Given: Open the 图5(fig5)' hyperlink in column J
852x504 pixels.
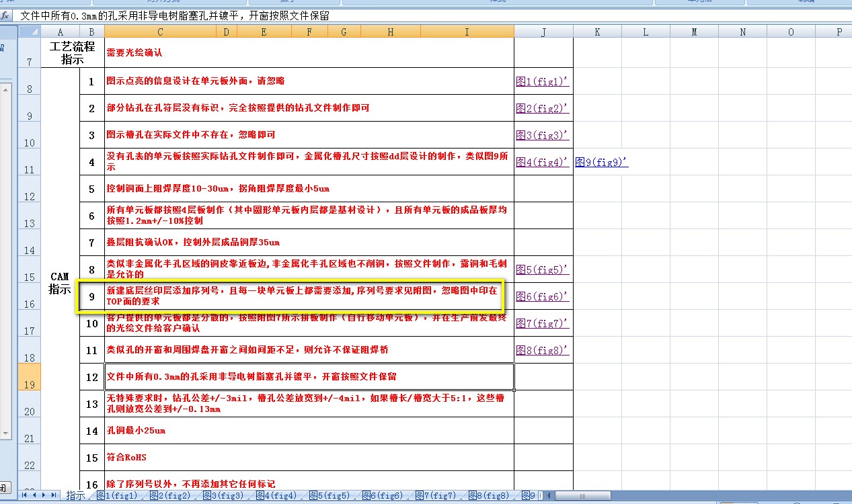Looking at the screenshot, I should [543, 269].
